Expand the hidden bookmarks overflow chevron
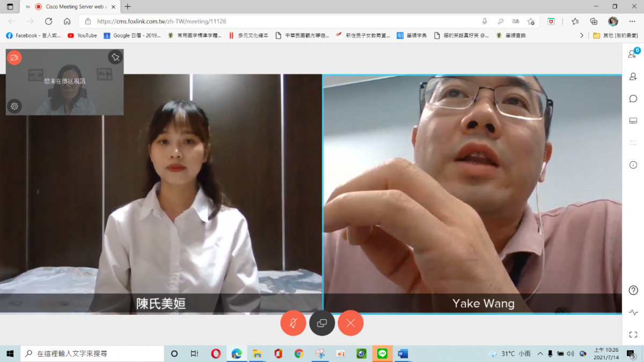 tap(582, 35)
